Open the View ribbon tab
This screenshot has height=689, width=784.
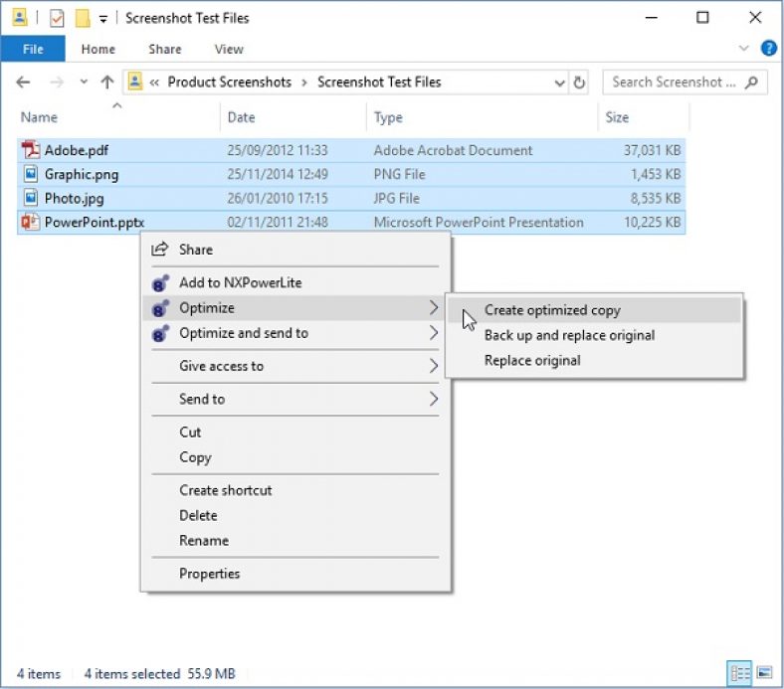[228, 49]
